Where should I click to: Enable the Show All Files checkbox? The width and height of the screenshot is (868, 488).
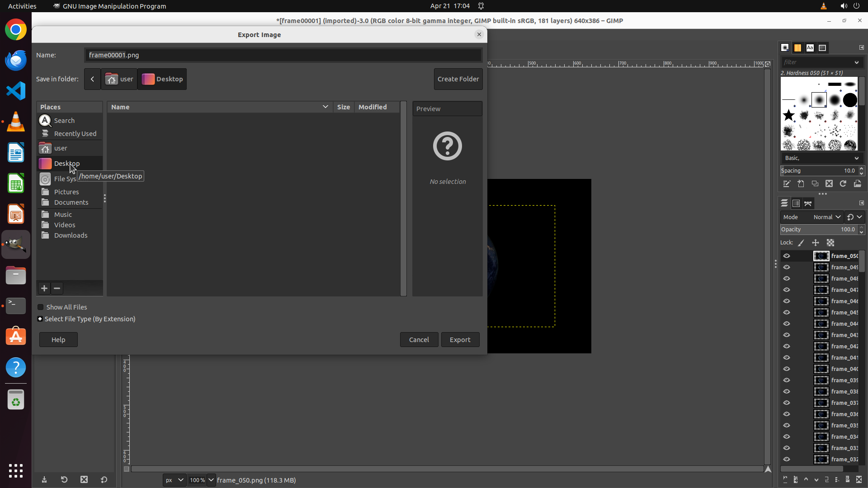click(x=41, y=307)
